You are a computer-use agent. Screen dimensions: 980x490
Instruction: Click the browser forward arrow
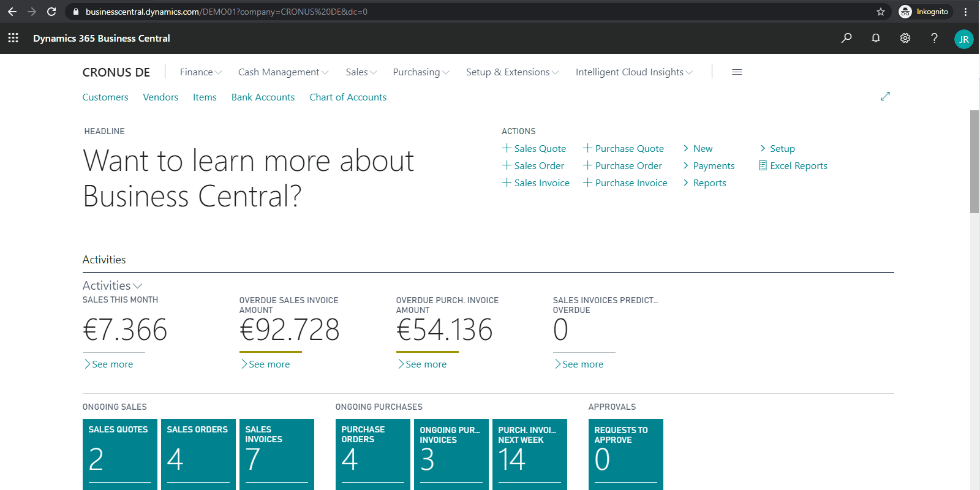32,12
